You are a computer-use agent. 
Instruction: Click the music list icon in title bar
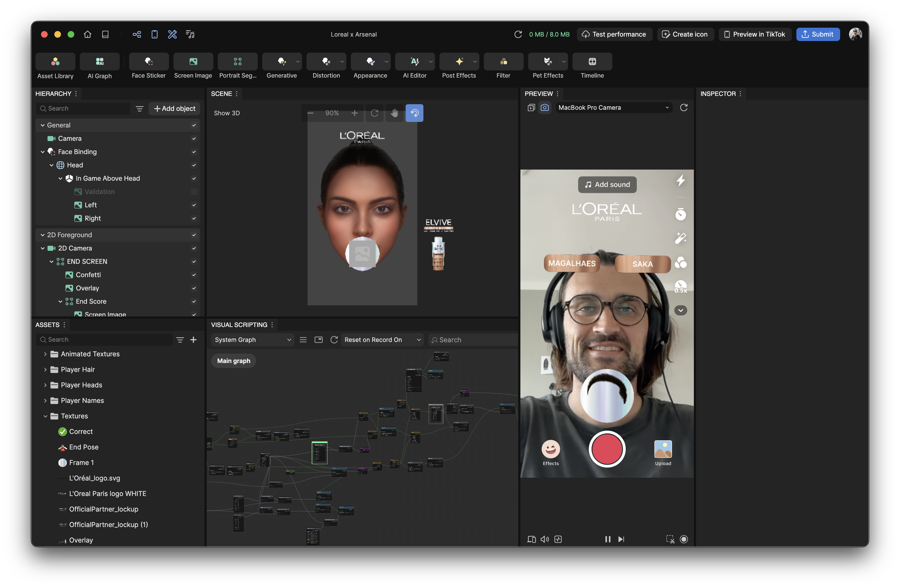[190, 34]
